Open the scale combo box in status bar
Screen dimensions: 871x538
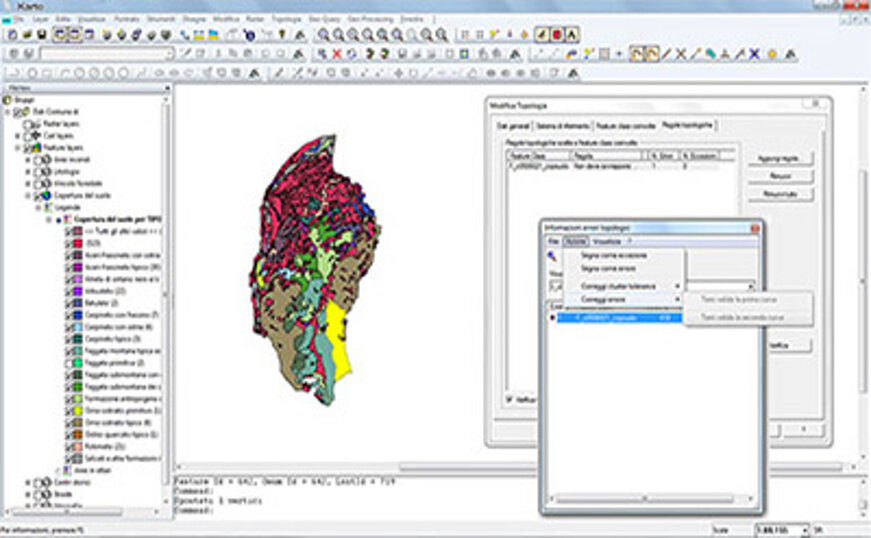[x=781, y=529]
